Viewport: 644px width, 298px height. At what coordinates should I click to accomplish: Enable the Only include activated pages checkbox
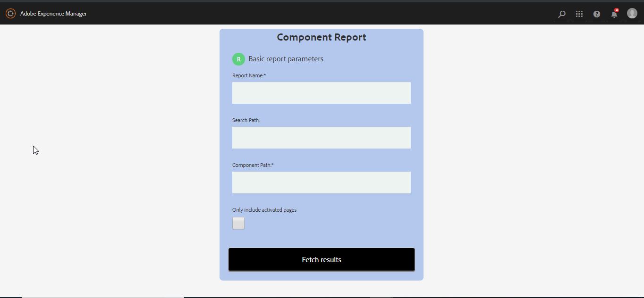point(238,223)
